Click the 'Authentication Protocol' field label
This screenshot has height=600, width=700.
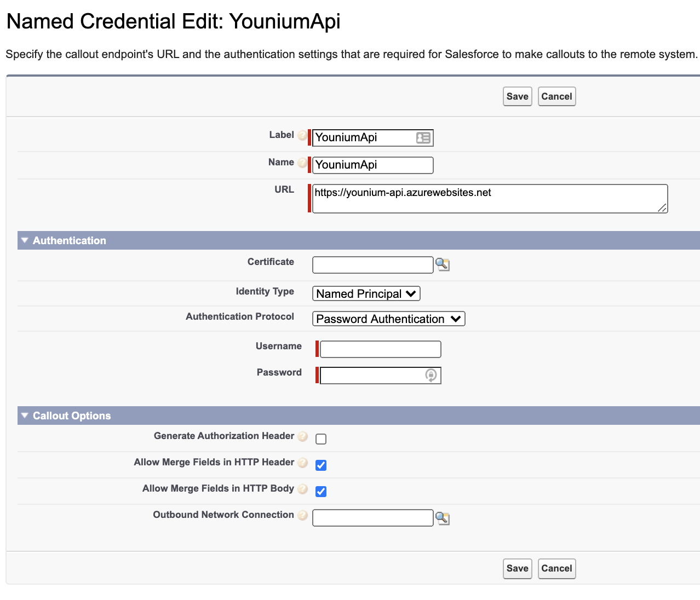pyautogui.click(x=240, y=316)
